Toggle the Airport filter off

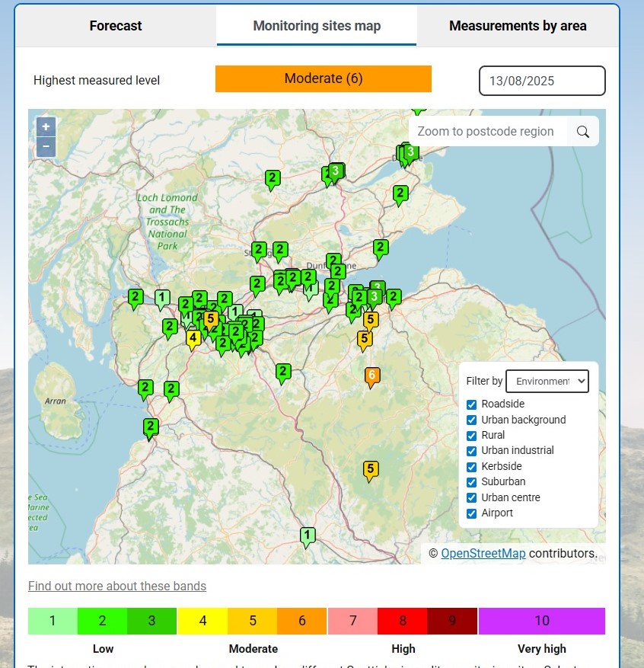pyautogui.click(x=471, y=513)
